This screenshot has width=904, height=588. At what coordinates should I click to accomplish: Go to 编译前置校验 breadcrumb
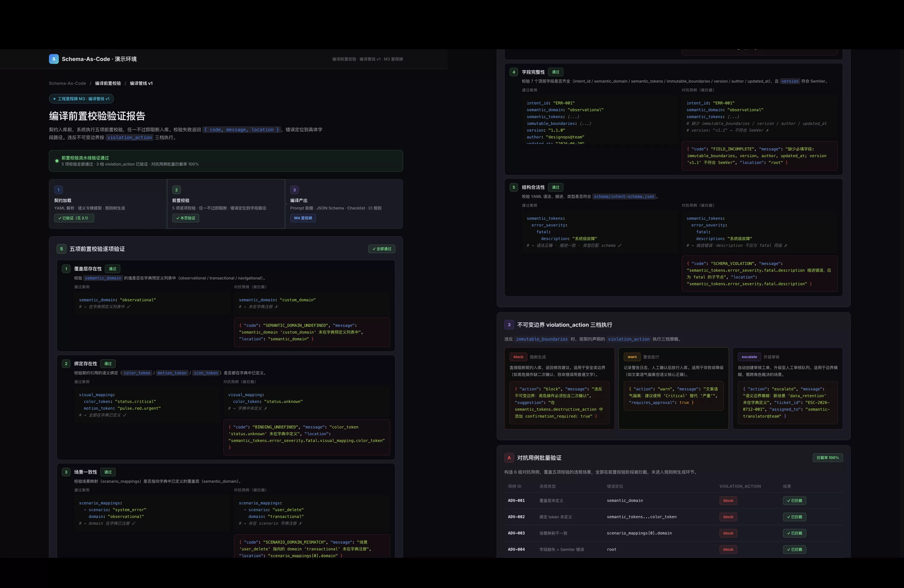[x=108, y=83]
